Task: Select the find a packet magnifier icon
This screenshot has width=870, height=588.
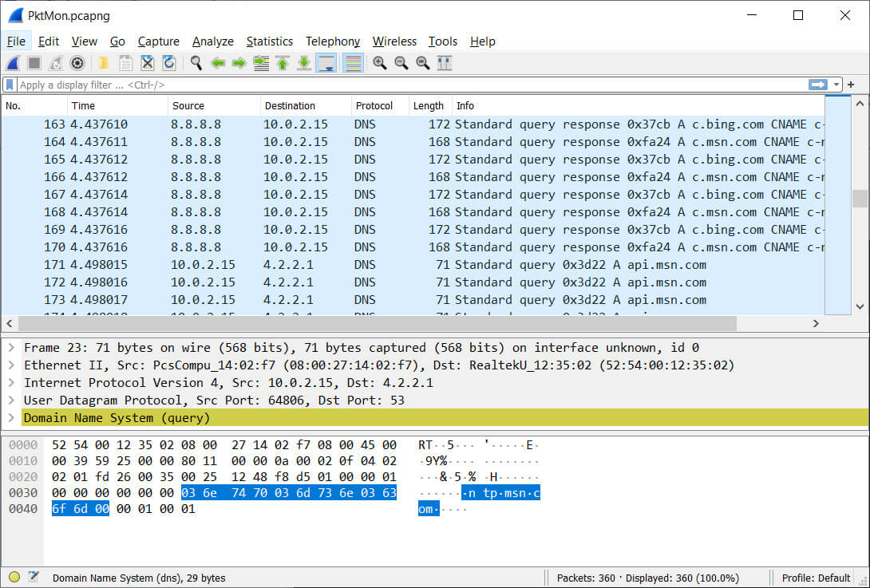Action: (196, 62)
